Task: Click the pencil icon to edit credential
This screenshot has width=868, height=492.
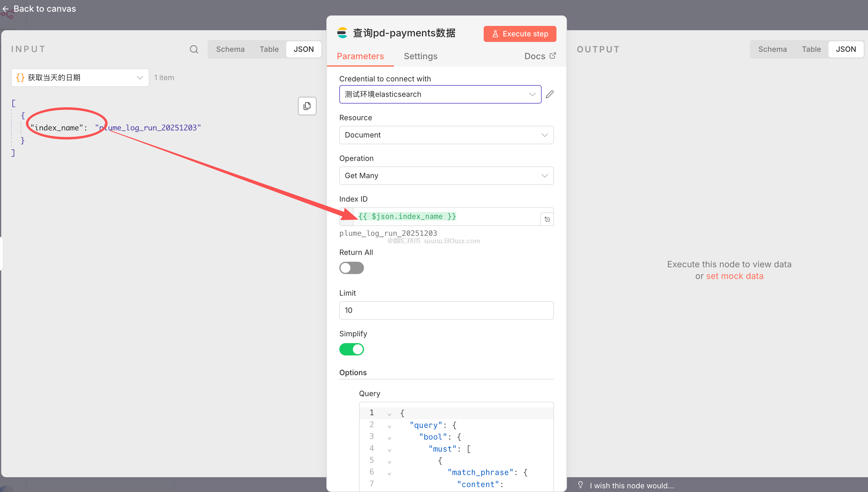Action: click(x=550, y=94)
